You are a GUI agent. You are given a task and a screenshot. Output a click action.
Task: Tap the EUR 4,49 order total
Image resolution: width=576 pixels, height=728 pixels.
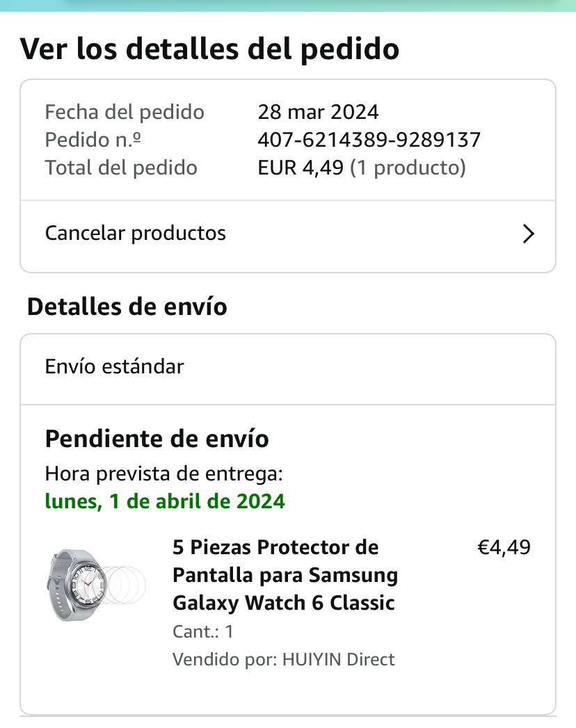(x=300, y=168)
